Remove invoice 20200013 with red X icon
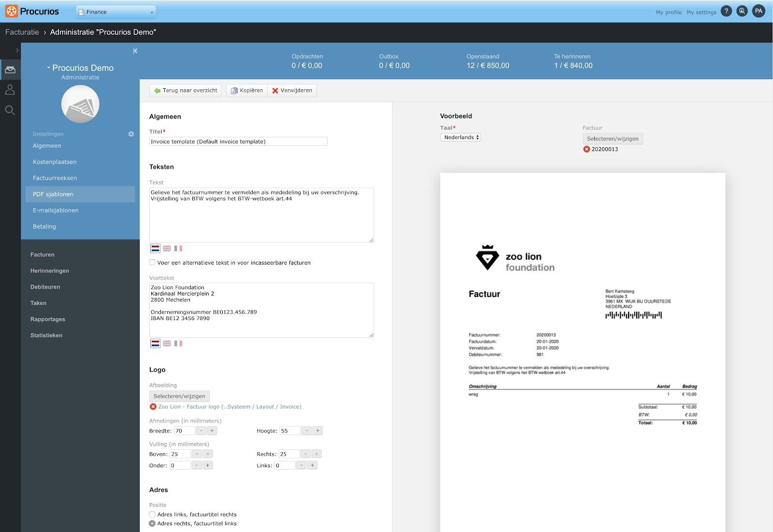Viewport: 773px width, 532px height. tap(587, 149)
